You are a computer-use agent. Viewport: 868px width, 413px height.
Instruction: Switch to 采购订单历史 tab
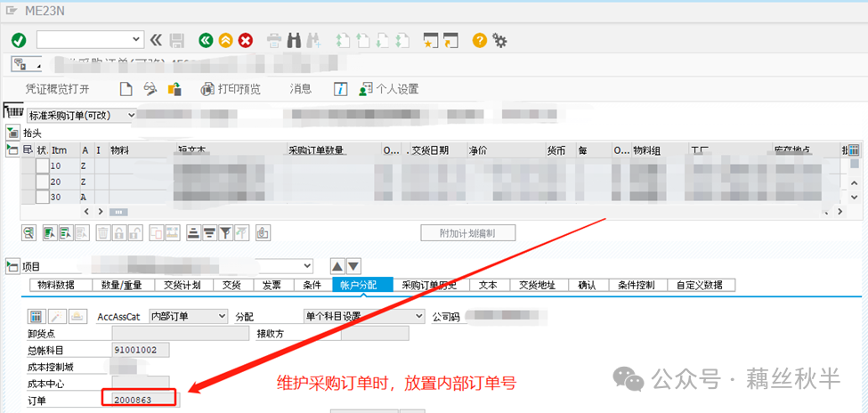432,285
